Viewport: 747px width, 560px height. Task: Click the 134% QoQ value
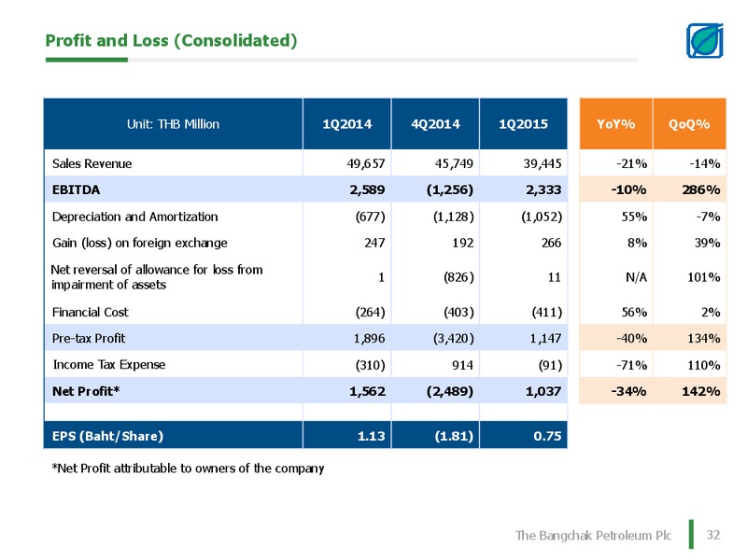click(x=704, y=339)
